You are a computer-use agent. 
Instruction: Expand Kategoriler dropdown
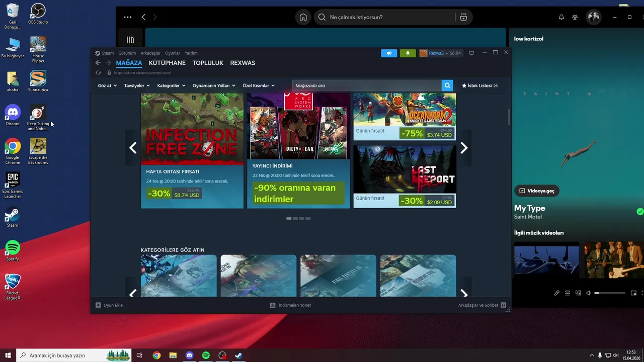pyautogui.click(x=171, y=85)
